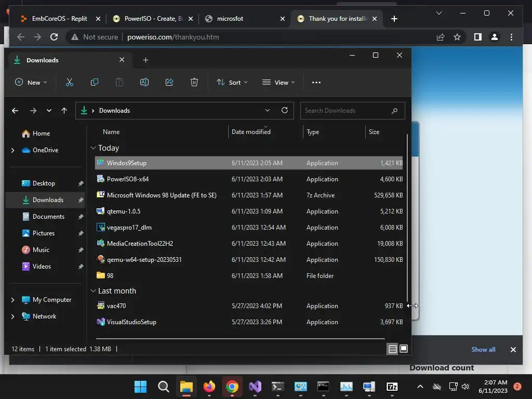Open recent locations dropdown arrow
532x399 pixels.
point(49,111)
